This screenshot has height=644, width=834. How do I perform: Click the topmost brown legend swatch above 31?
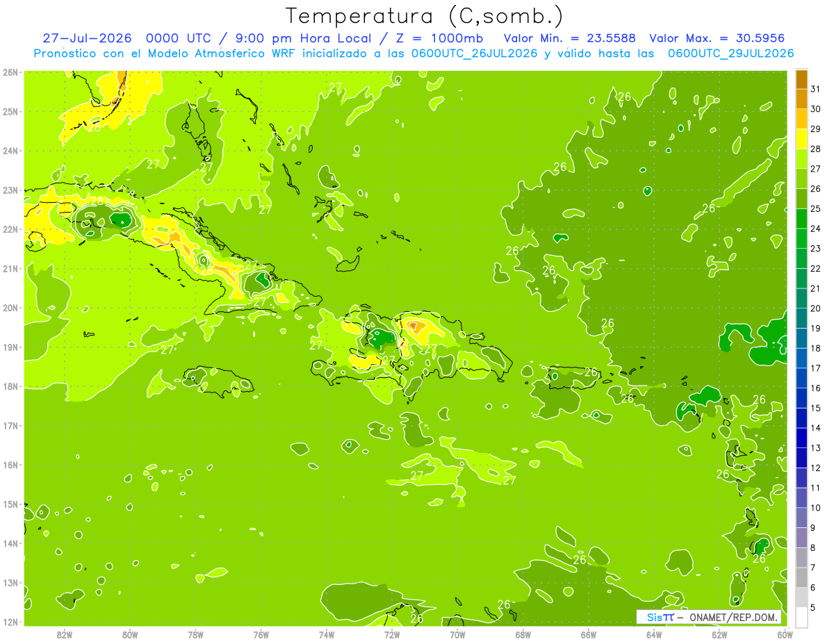801,79
